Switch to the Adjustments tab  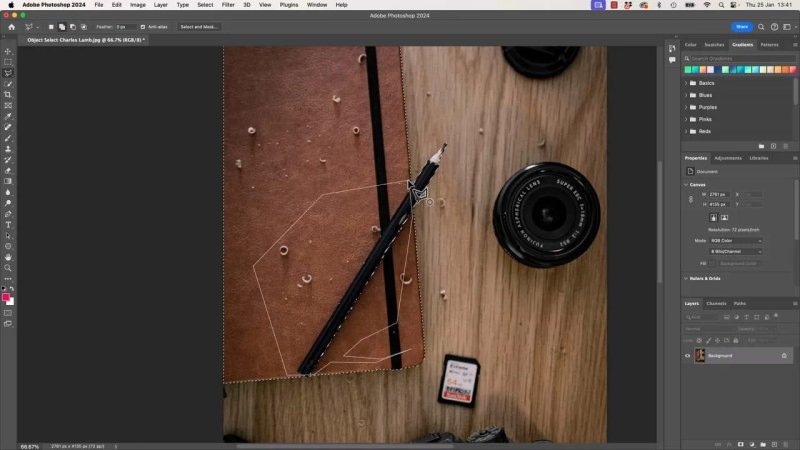click(x=728, y=158)
